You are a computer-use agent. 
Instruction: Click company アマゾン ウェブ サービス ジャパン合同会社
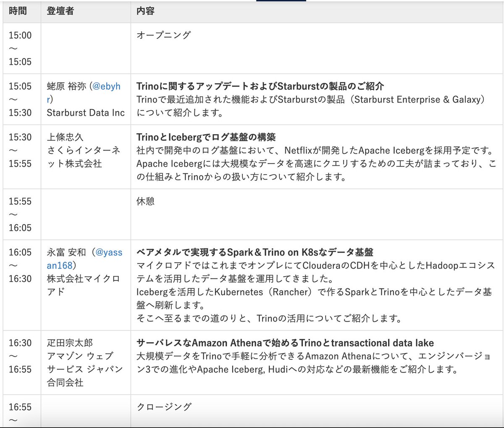85,369
